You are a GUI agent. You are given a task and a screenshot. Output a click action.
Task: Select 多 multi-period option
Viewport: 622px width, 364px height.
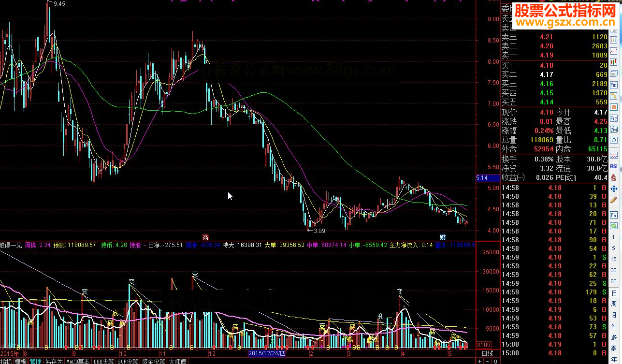614,337
